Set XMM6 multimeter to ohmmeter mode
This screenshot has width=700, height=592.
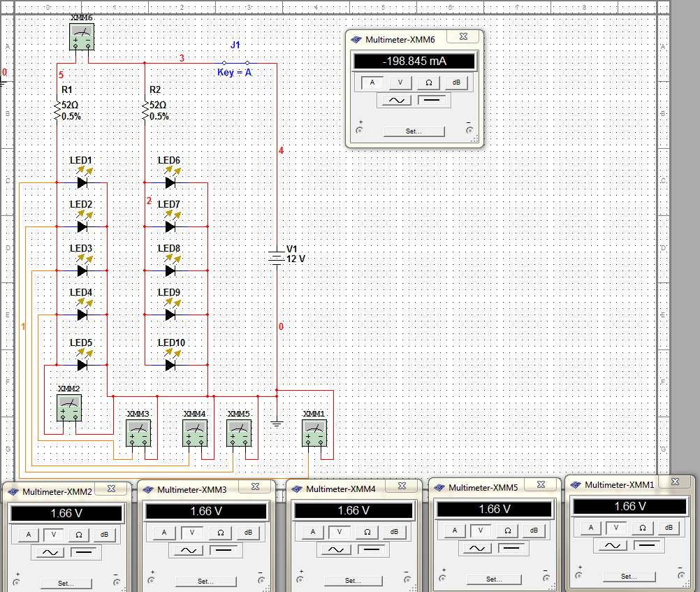428,82
